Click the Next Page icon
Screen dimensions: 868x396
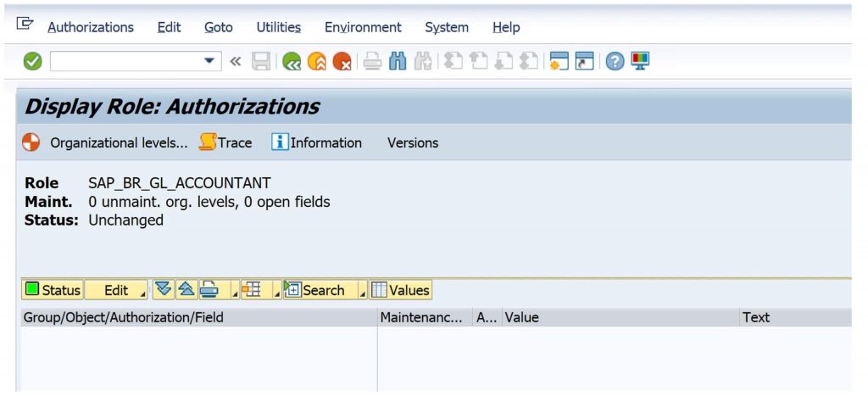tap(504, 61)
